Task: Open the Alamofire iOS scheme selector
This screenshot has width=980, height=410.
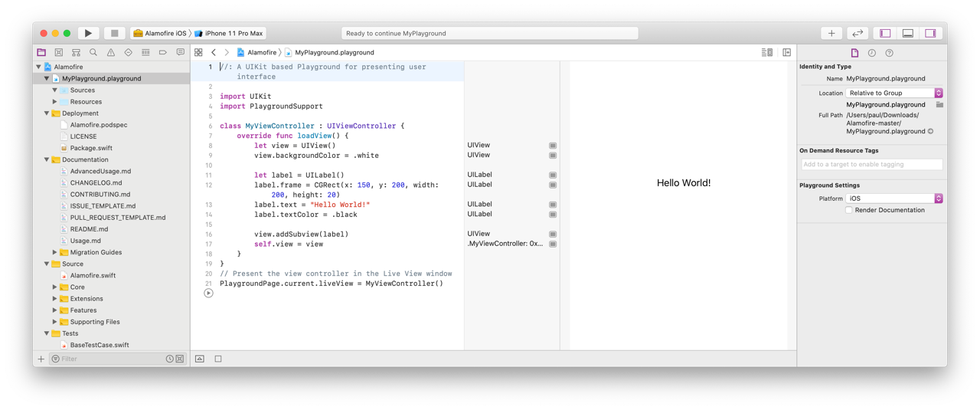Action: (x=160, y=33)
